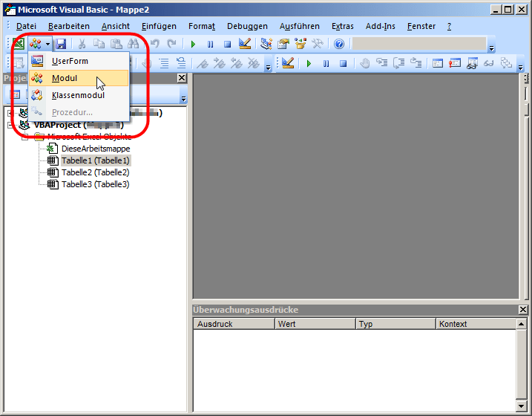Image resolution: width=532 pixels, height=416 pixels.
Task: Run macro with Standard toolbar play icon
Action: [194, 44]
